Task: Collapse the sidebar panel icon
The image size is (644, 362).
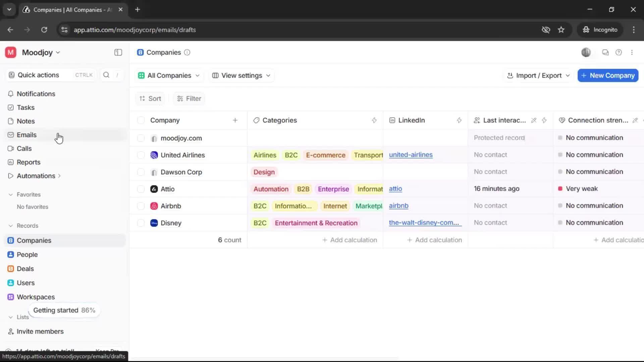Action: [x=118, y=52]
